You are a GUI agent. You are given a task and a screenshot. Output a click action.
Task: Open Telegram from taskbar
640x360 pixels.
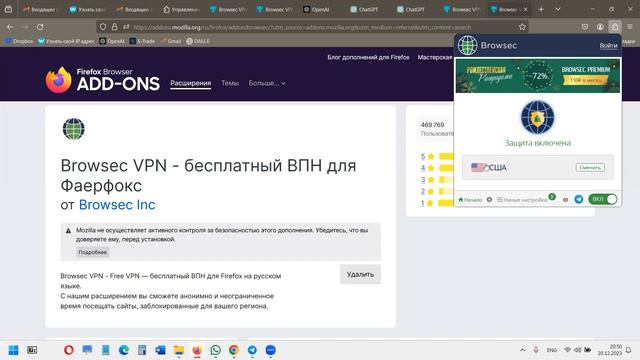coord(252,350)
